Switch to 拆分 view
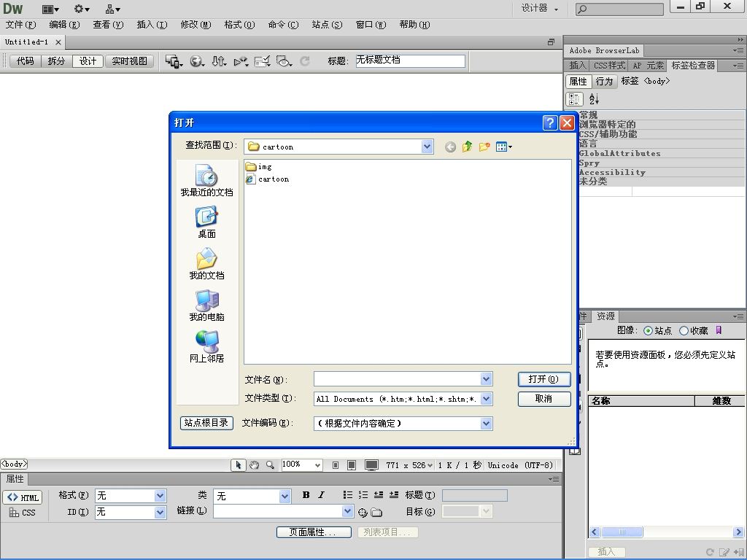The height and width of the screenshot is (560, 747). point(56,61)
